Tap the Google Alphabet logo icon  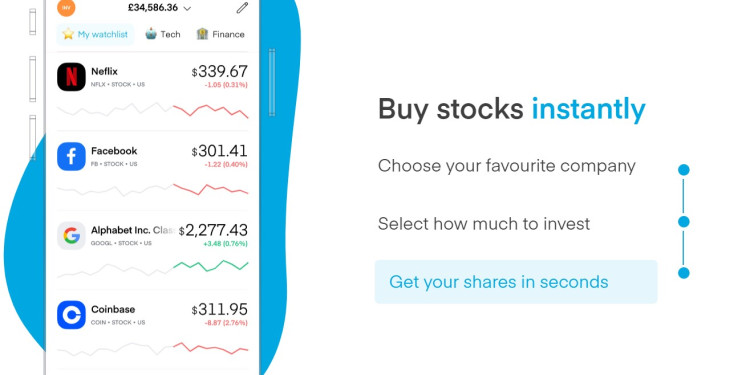71,235
